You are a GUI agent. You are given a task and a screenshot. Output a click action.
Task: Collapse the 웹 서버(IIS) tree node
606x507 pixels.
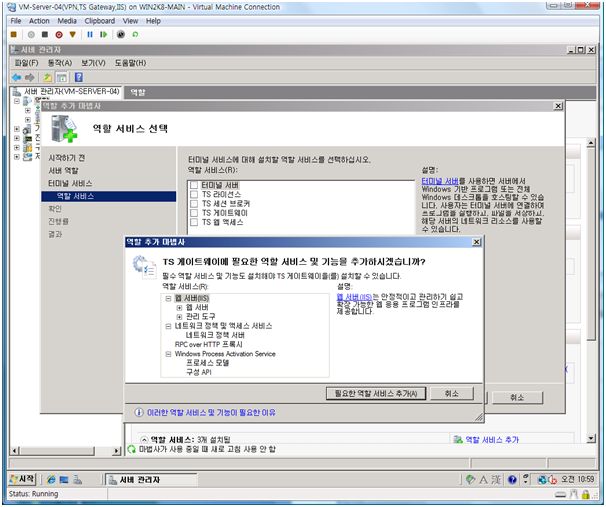(168, 298)
